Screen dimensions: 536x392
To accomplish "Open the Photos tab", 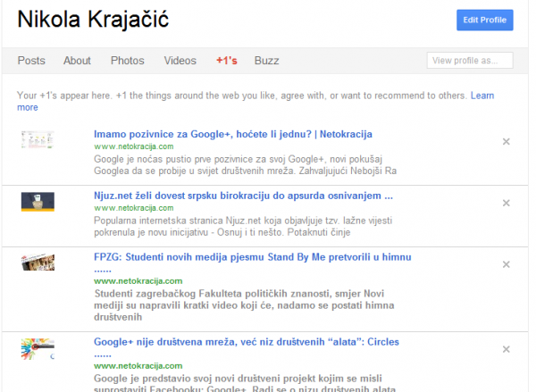I will [x=128, y=61].
